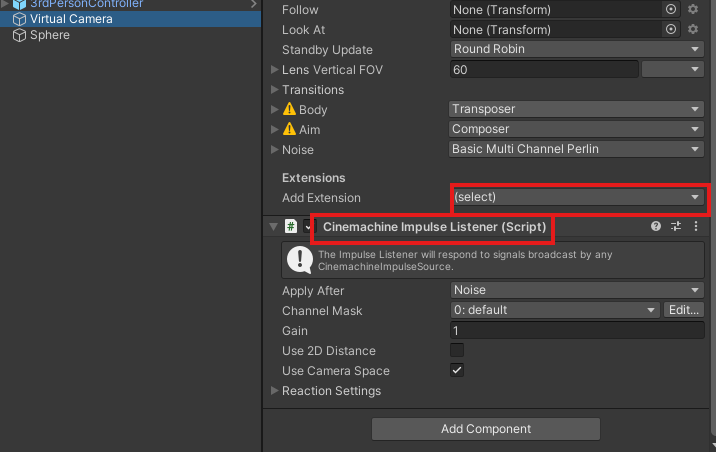Open Impulse Listener presets icon
The image size is (716, 452).
[676, 226]
